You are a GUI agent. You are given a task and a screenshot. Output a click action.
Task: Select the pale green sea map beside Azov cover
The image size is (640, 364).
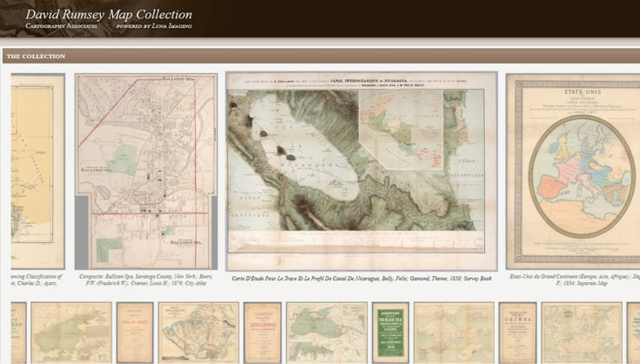71,333
